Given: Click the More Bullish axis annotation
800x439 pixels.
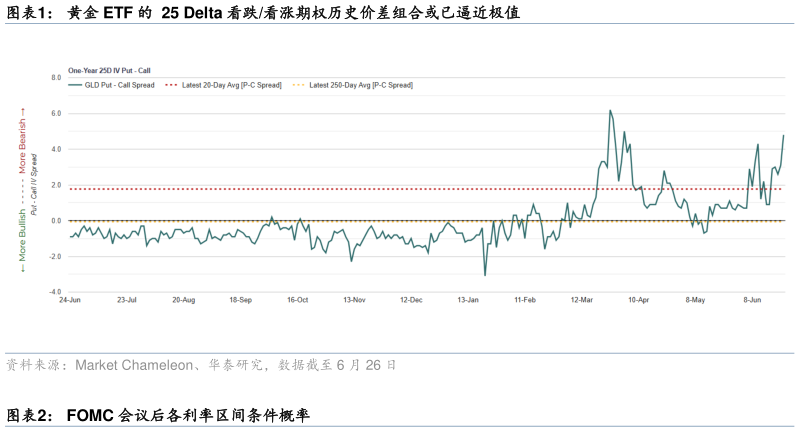Looking at the screenshot, I should tap(22, 240).
